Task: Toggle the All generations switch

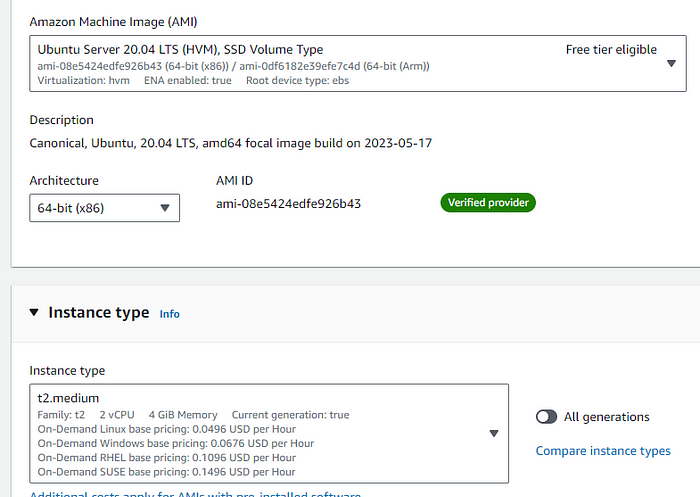Action: 546,417
